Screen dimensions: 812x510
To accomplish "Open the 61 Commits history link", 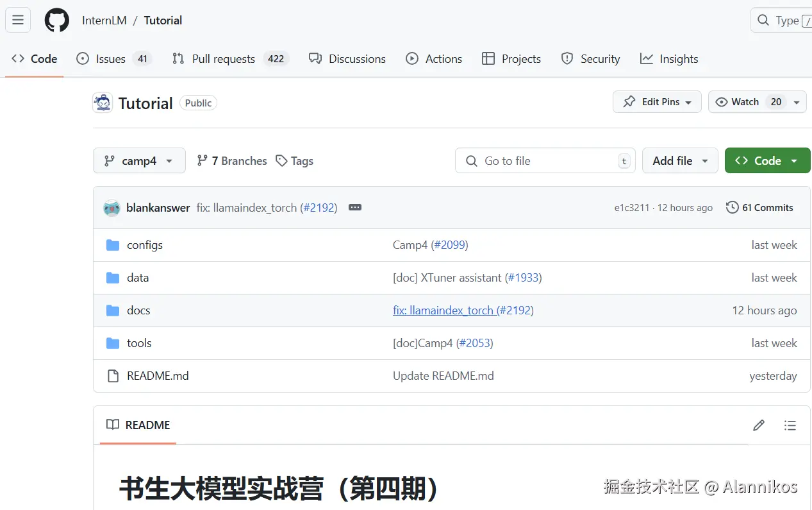I will pos(759,207).
